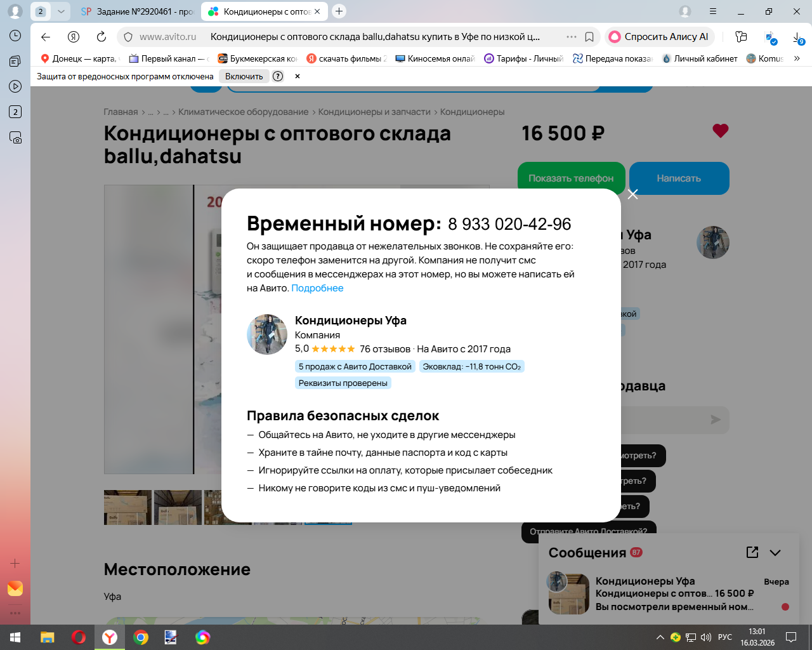Switch to the Задание №2920461 tab
812x650 pixels.
[138, 11]
